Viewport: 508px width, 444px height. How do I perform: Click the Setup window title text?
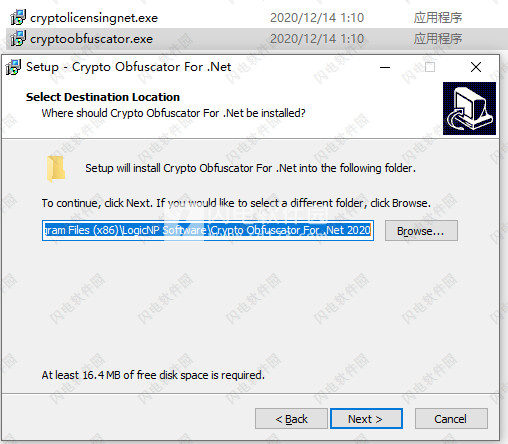tap(129, 67)
